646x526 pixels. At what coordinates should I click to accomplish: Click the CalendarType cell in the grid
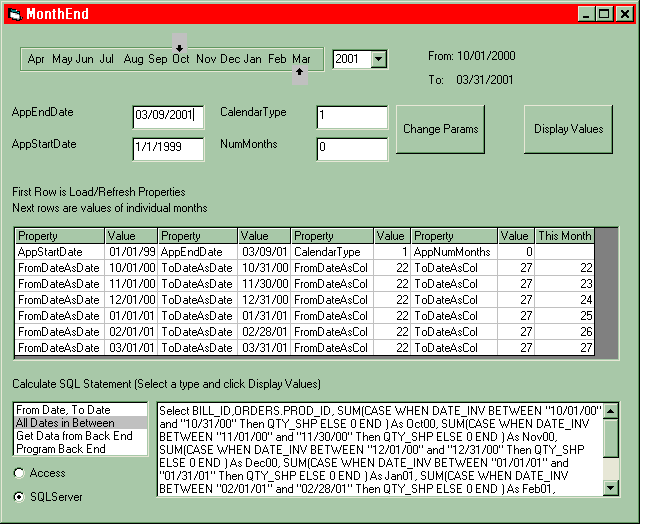point(332,252)
